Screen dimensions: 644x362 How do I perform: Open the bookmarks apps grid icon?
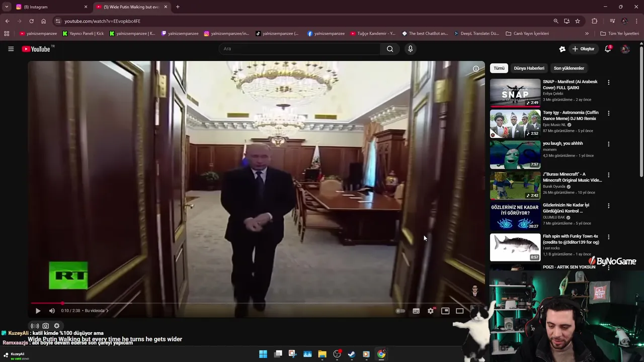click(x=7, y=34)
